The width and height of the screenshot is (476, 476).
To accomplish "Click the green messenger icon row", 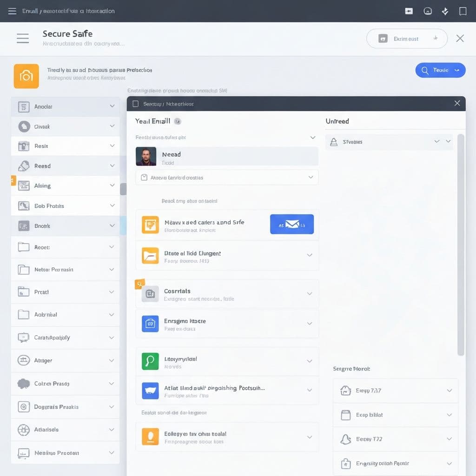I will point(150,361).
